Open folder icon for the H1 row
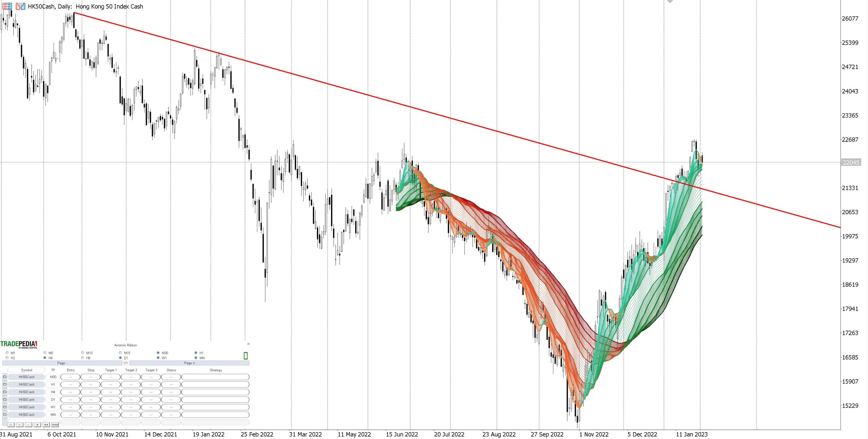 (x=5, y=384)
